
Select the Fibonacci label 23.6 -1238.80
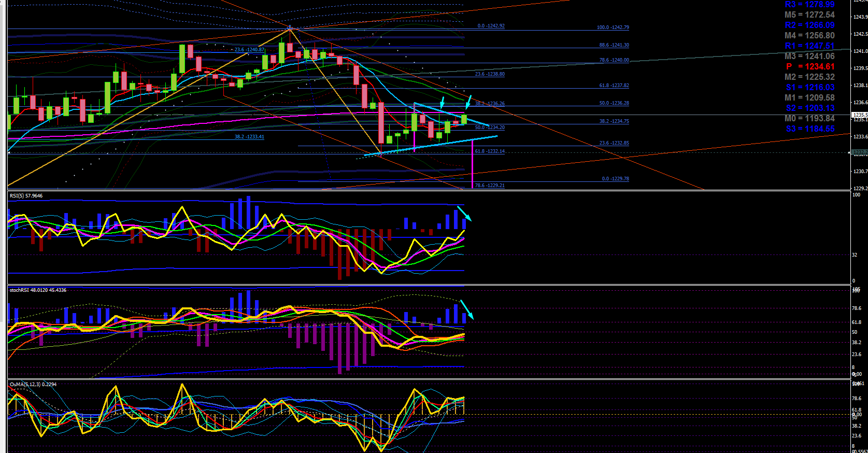tap(490, 74)
